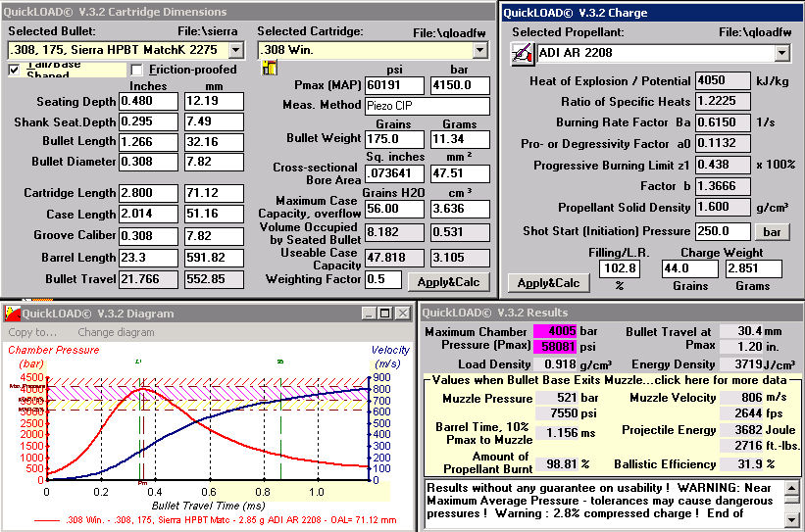Open the Selected Bullet dropdown list
The height and width of the screenshot is (532, 805).
[x=236, y=50]
